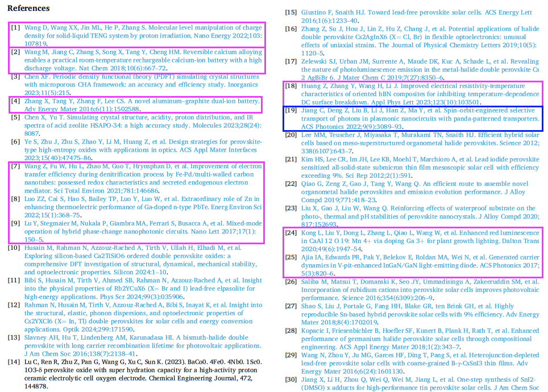Click the References section heading
Screen dimensions: 548x392
(x=28, y=9)
